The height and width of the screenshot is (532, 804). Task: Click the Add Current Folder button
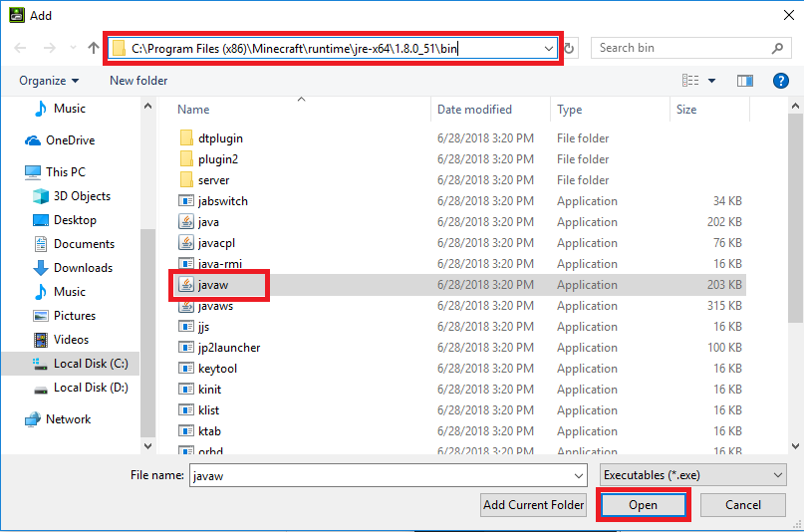[x=533, y=505]
